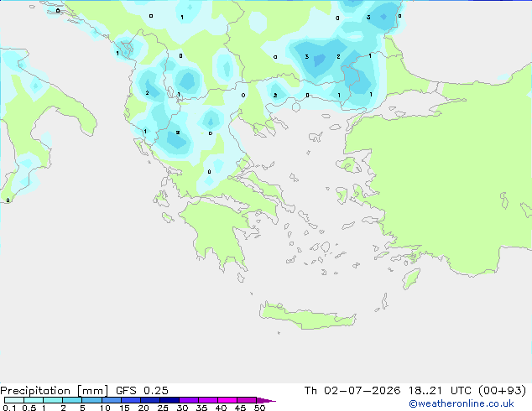Pick the dark blue swatch between 20 and 25
The width and height of the screenshot is (532, 411).
[150, 400]
